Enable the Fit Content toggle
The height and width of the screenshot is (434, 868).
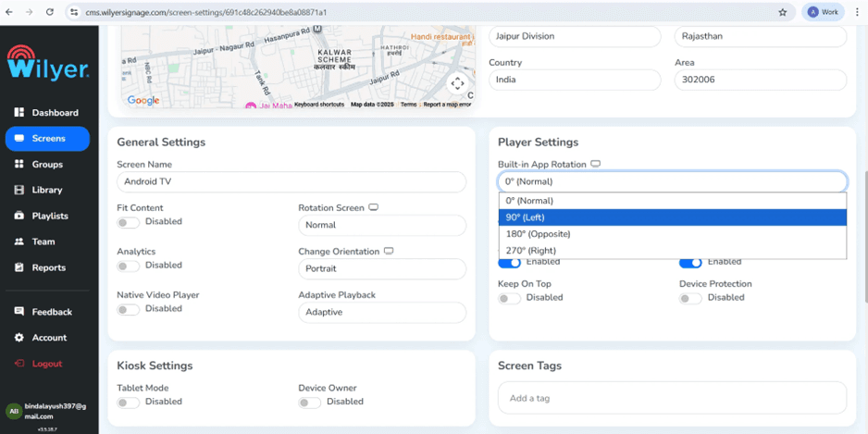click(x=128, y=222)
